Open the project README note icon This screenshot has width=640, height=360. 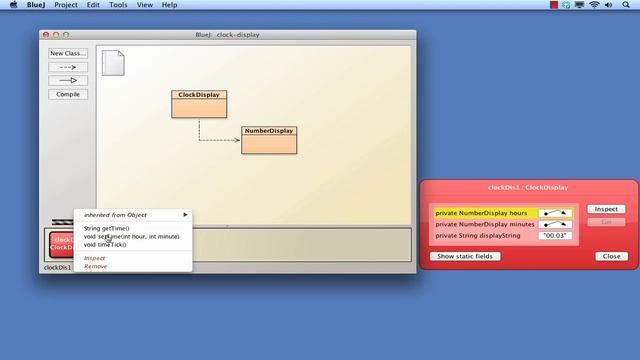click(113, 63)
